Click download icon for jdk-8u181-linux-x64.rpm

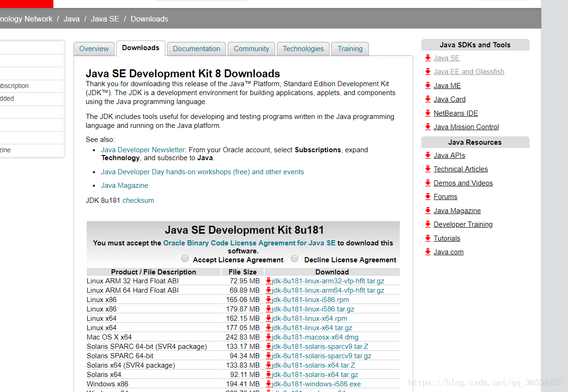(269, 318)
